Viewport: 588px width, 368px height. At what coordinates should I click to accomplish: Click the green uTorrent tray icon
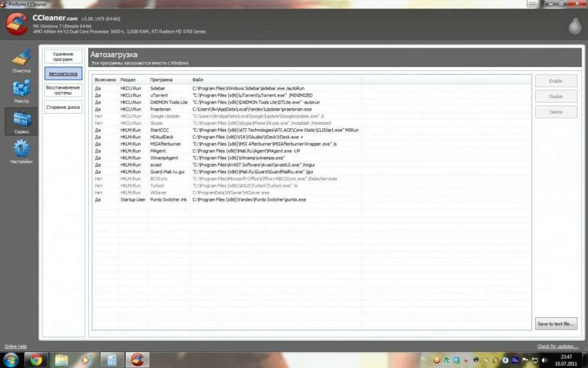pyautogui.click(x=447, y=360)
